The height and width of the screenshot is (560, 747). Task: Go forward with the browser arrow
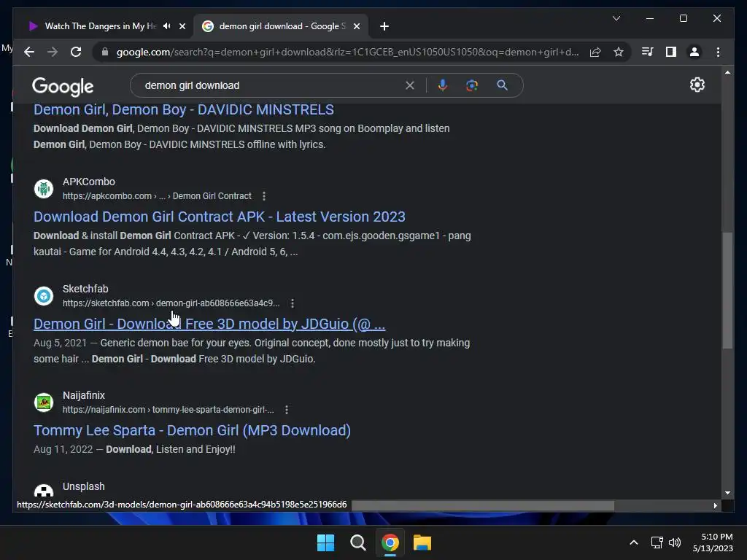point(53,52)
